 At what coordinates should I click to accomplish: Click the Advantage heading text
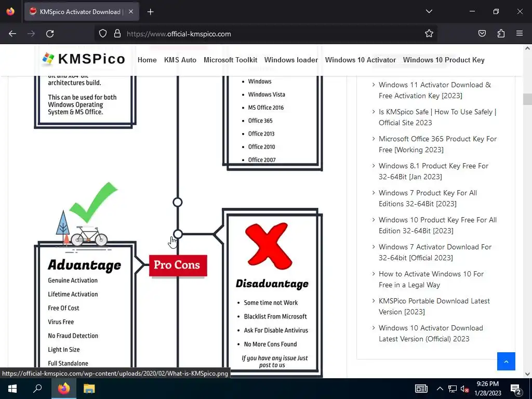pos(85,265)
